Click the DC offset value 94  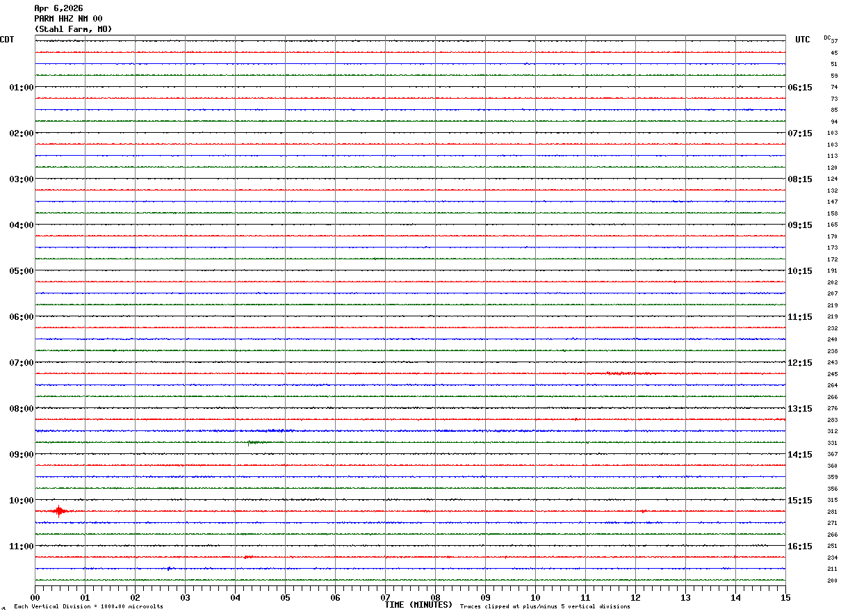pyautogui.click(x=834, y=122)
